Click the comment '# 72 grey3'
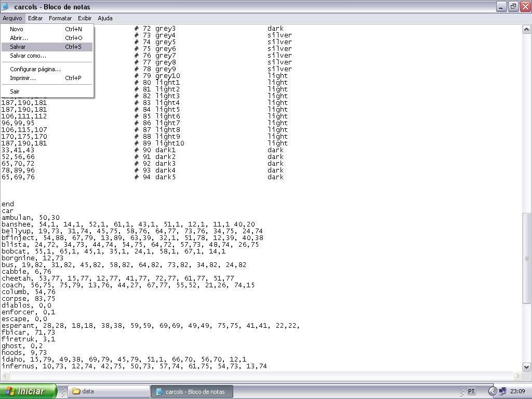 tap(155, 29)
